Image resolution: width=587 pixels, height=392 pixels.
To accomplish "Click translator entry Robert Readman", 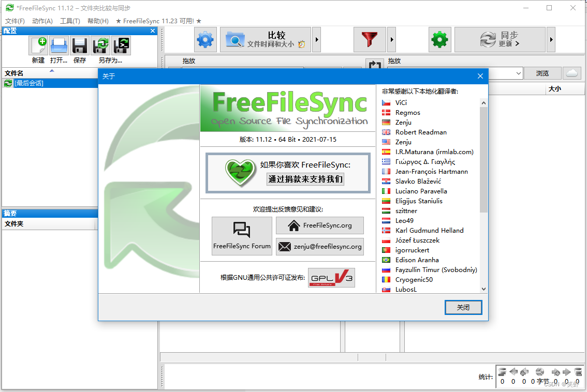I will [x=421, y=132].
